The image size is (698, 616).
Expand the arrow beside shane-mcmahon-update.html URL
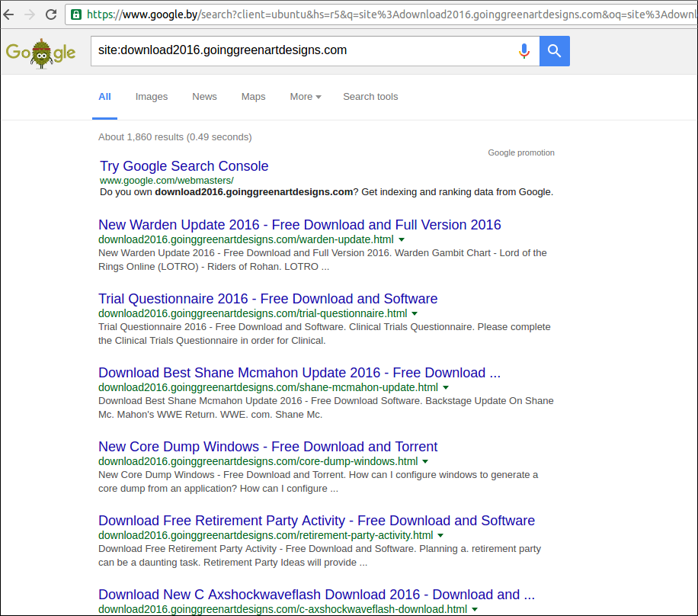446,387
